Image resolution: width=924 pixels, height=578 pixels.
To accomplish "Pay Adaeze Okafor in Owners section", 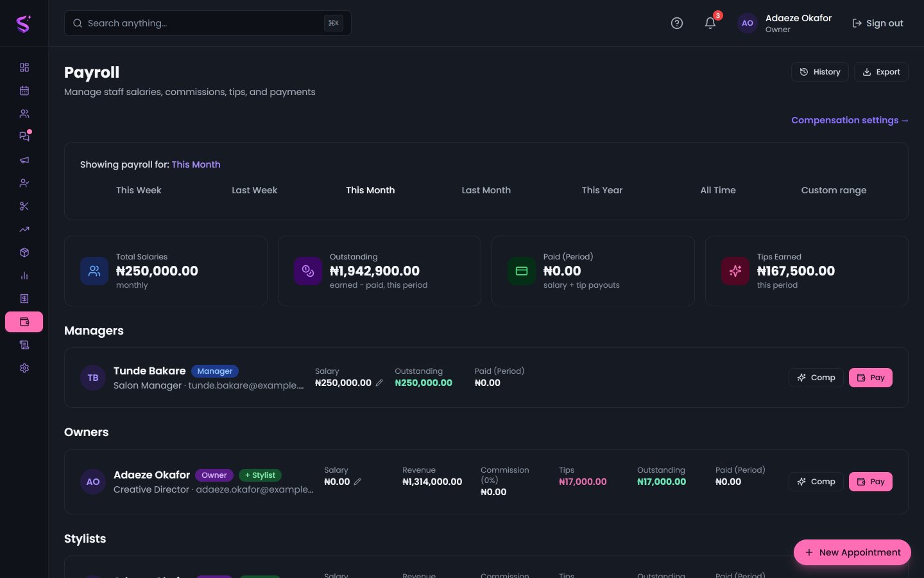I will click(x=871, y=482).
